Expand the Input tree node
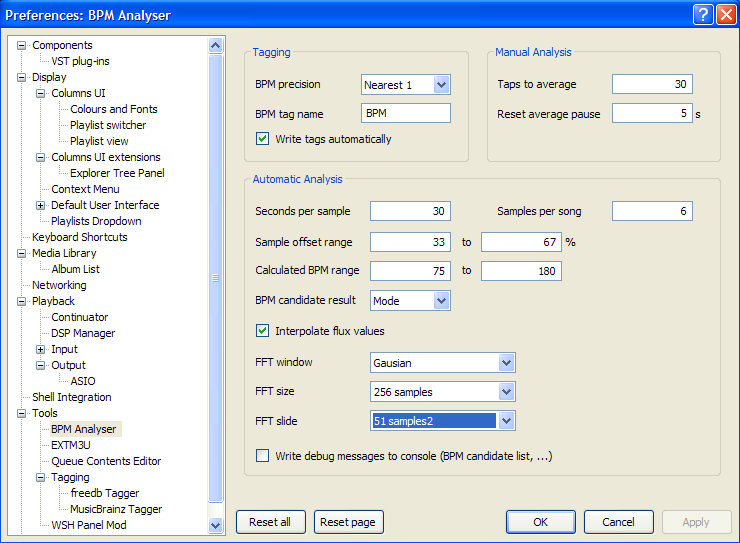740x543 pixels. coord(41,349)
